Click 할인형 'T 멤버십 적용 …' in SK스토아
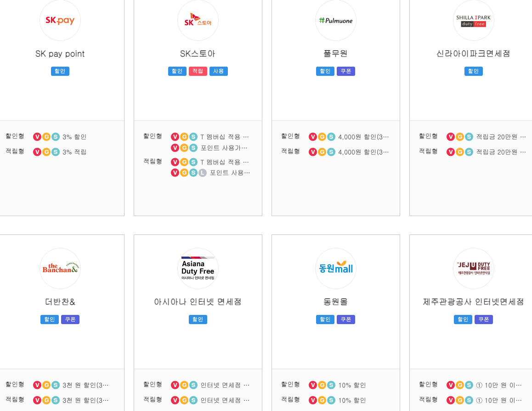The image size is (532, 411). point(225,137)
